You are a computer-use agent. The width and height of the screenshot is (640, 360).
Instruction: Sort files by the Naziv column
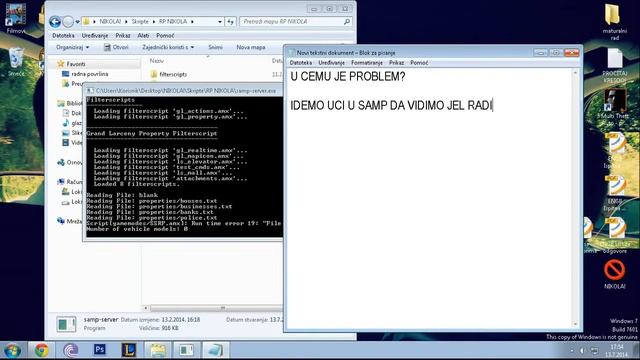pyautogui.click(x=157, y=61)
